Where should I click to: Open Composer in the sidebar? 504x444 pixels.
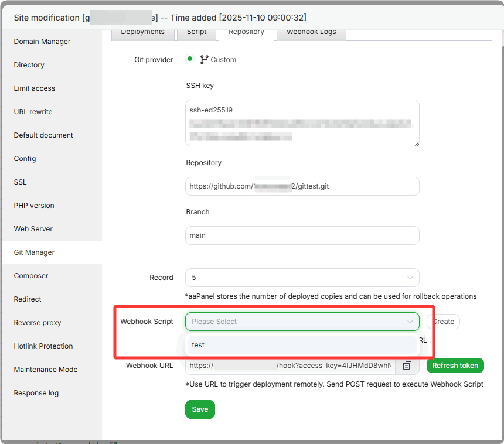(31, 276)
